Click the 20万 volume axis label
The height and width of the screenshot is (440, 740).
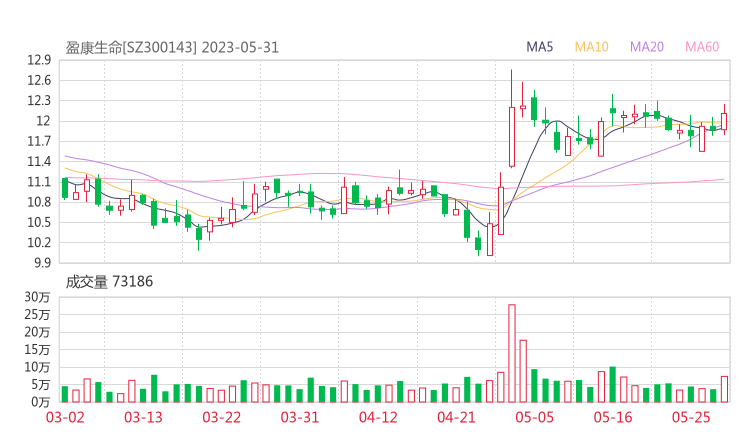(x=37, y=332)
